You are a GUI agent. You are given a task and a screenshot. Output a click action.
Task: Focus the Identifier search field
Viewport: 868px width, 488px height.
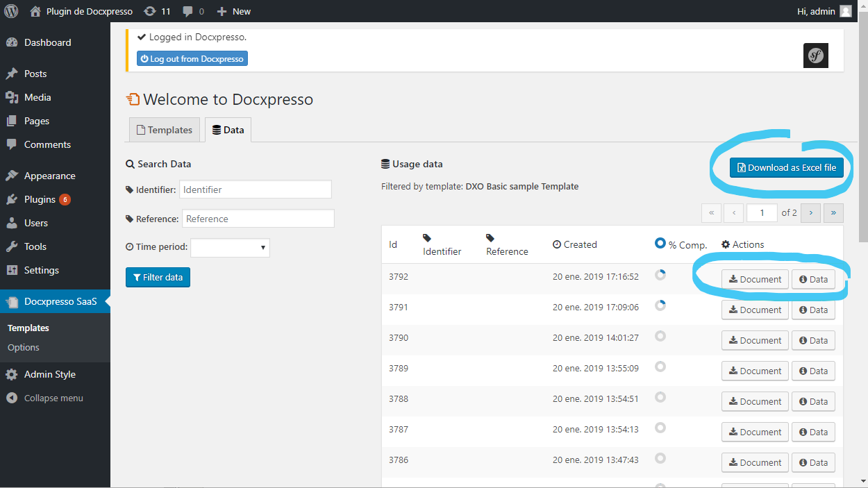pos(256,190)
